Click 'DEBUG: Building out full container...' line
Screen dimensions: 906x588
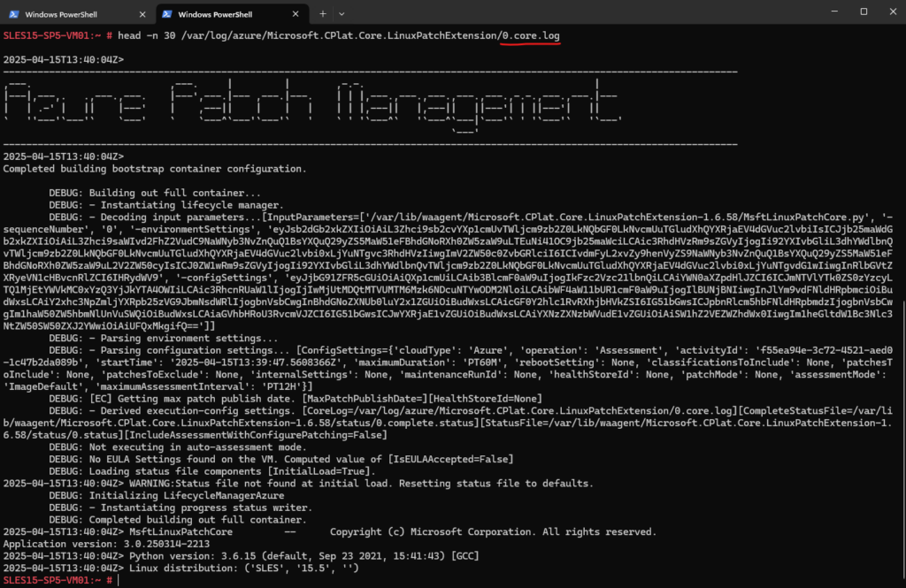click(x=155, y=193)
